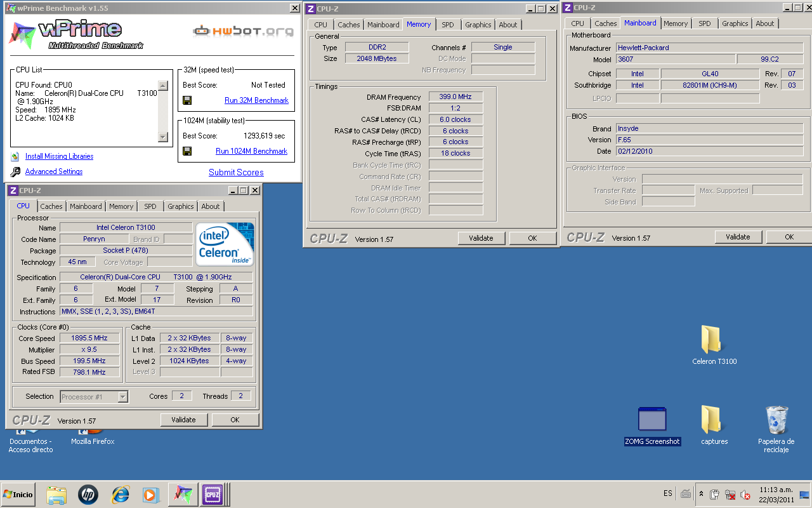This screenshot has width=812, height=508.
Task: Click the DRAM Frequency 399.0 MHz field
Action: (455, 97)
